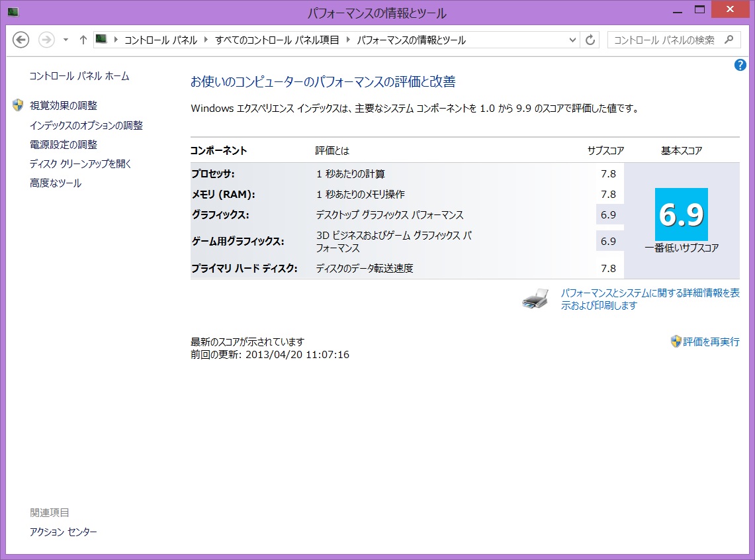This screenshot has width=755, height=560.
Task: Open the address bar history dropdown
Action: [x=572, y=40]
